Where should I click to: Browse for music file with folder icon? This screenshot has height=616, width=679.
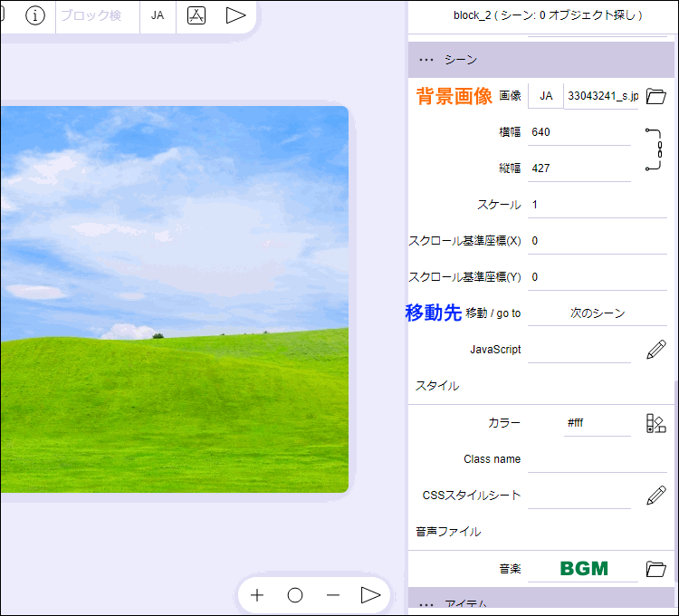[656, 569]
